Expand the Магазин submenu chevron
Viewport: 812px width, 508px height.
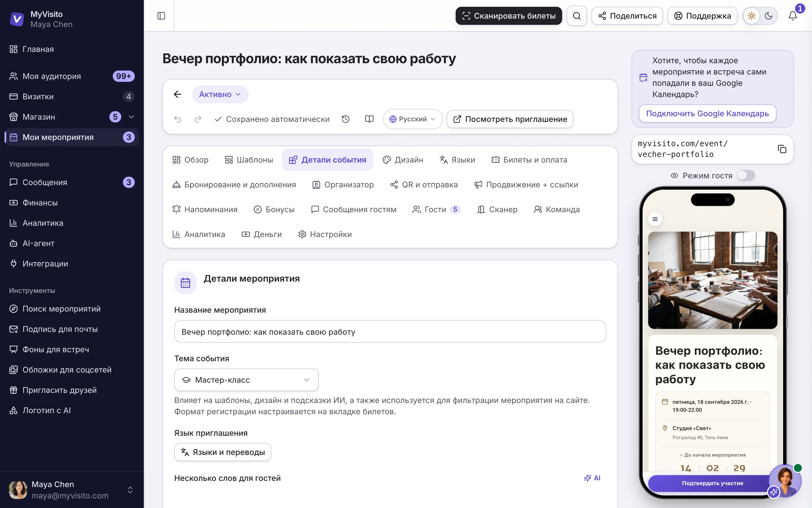pyautogui.click(x=131, y=117)
